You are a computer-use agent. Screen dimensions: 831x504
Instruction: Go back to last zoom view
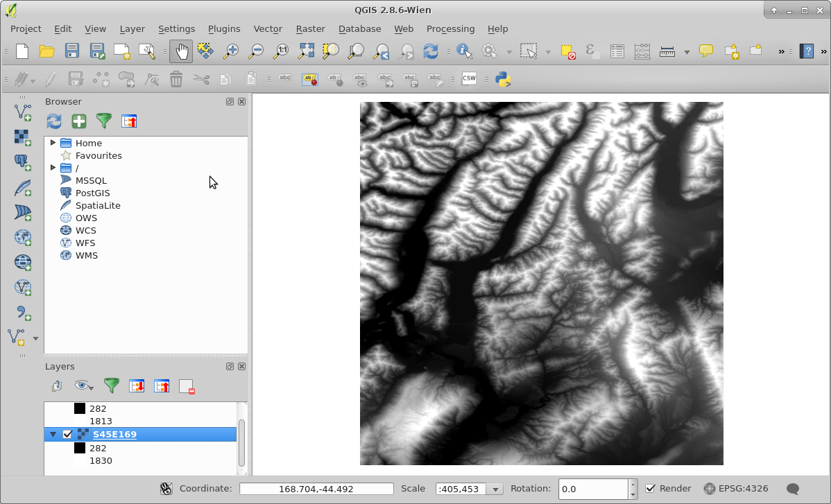(381, 51)
